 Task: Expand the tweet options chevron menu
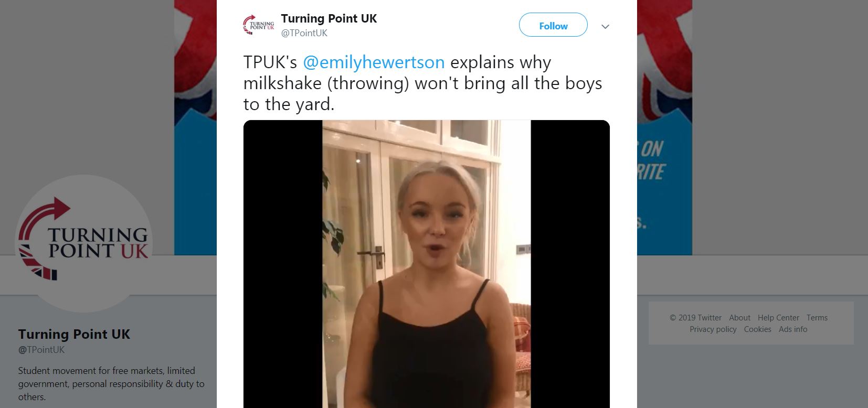tap(605, 26)
